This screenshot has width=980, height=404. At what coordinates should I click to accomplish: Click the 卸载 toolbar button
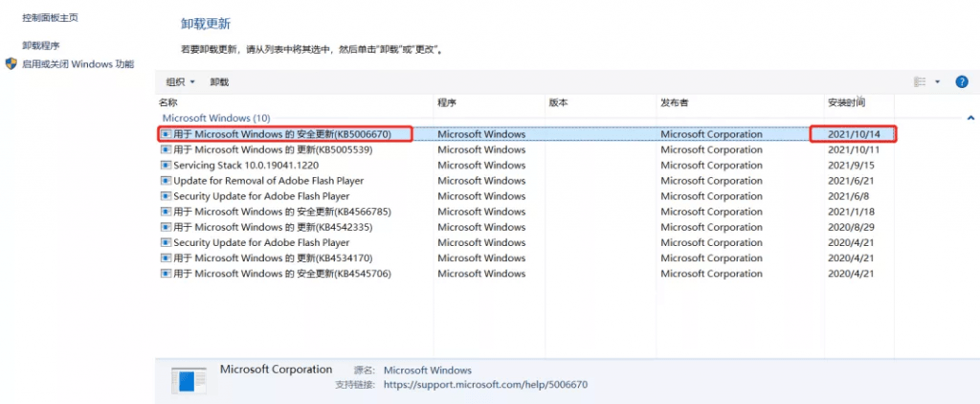click(219, 82)
